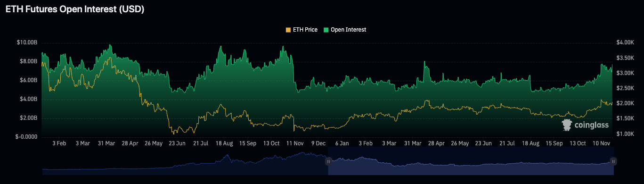644x184 pixels.
Task: Click the highlighted range selection in the navigator
Action: pyautogui.click(x=471, y=161)
